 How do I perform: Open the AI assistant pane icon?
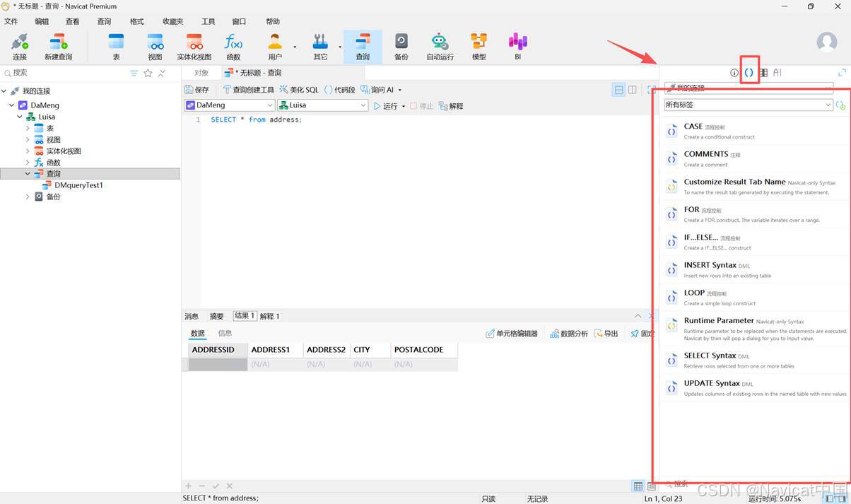(x=777, y=73)
